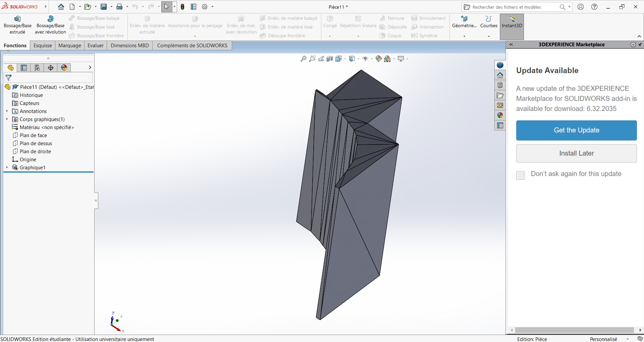Select the Fonctions tab
Image resolution: width=644 pixels, height=342 pixels.
(x=15, y=46)
